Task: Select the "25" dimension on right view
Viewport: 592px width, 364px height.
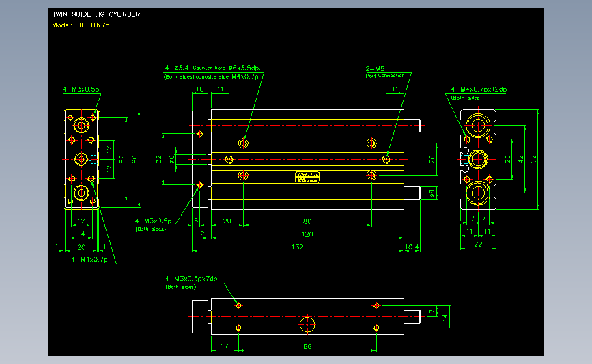Action: coord(508,159)
